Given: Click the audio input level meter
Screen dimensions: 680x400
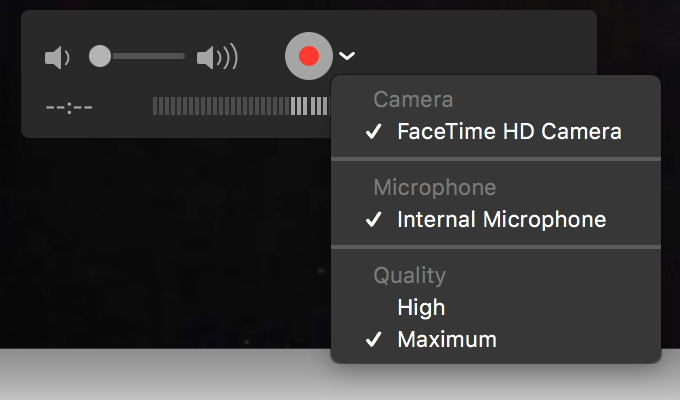Looking at the screenshot, I should coord(242,106).
